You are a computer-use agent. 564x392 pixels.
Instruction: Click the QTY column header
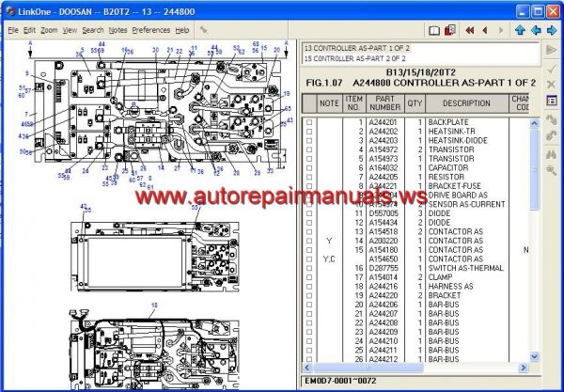coord(415,103)
